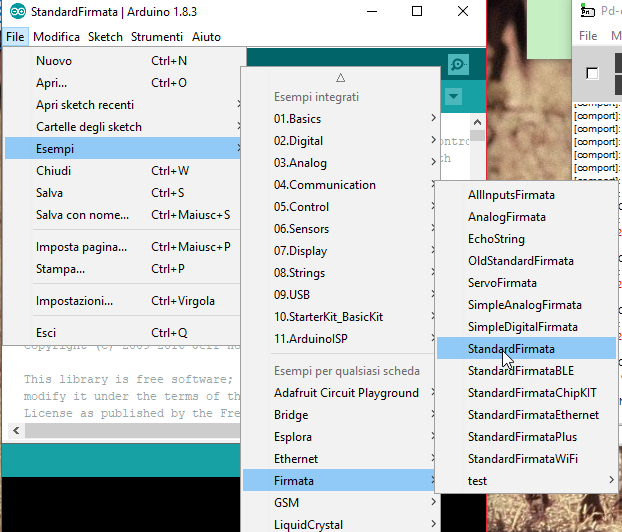
Task: Open the StandardFirmataEthernet example
Action: 526,415
